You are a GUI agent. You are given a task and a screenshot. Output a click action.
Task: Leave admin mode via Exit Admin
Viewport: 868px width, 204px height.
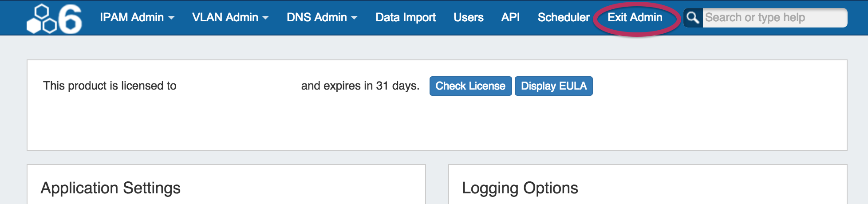click(x=635, y=17)
